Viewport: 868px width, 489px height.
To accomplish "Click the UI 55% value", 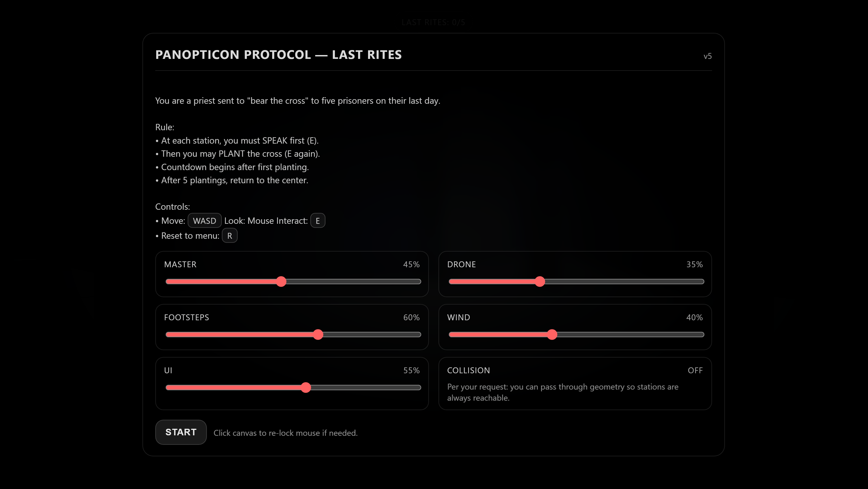I will (x=411, y=370).
